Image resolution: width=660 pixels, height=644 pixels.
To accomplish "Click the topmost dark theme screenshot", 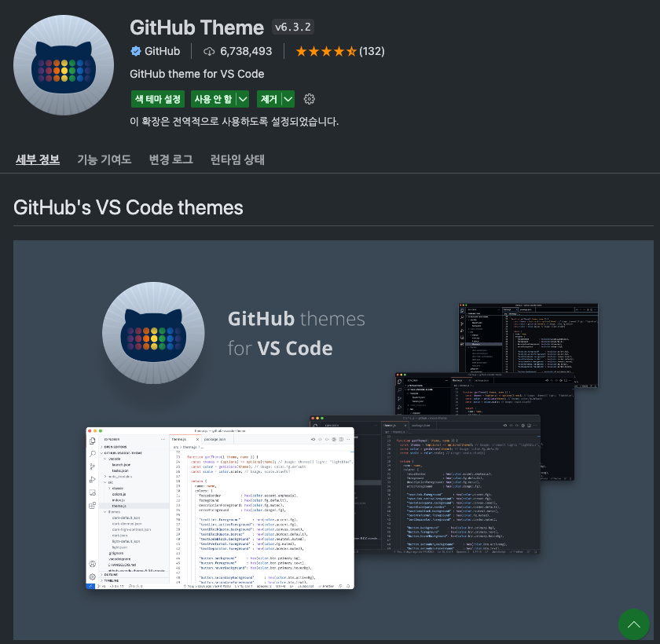I will 528,338.
